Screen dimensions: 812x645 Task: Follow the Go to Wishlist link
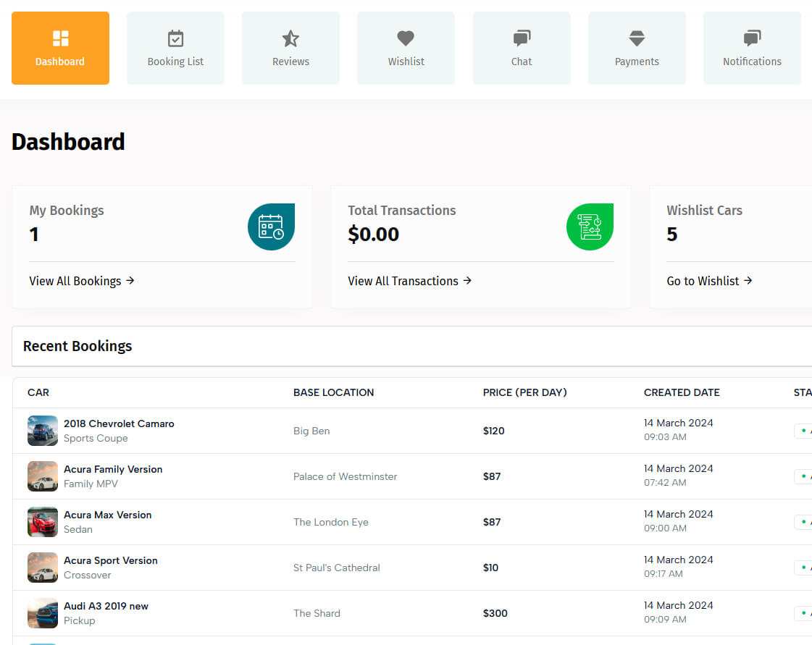click(x=709, y=281)
